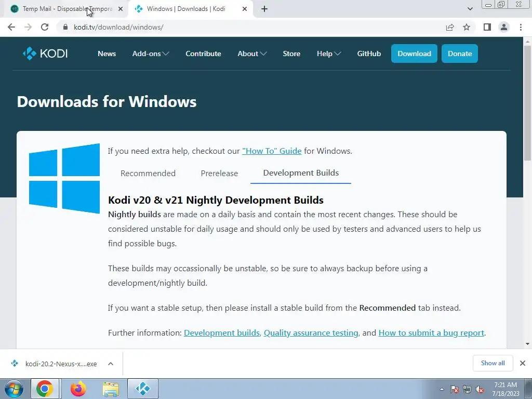Show hidden system tray icons

pyautogui.click(x=442, y=389)
